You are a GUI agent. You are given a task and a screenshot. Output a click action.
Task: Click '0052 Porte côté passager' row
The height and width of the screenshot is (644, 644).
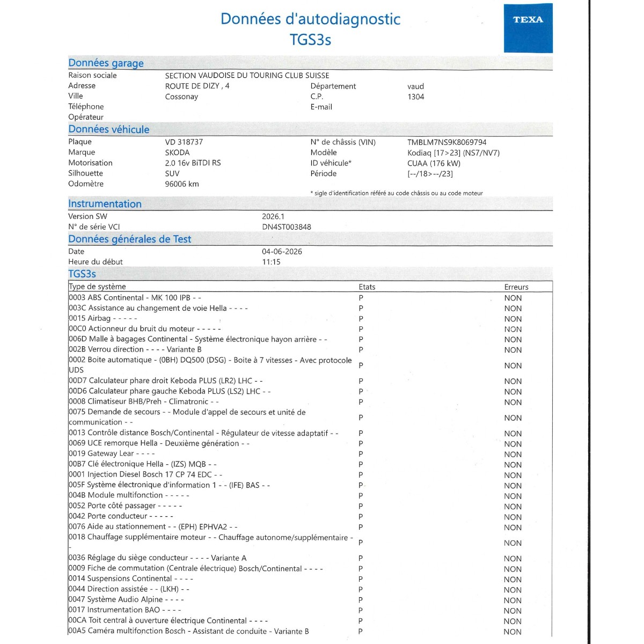tap(310, 506)
